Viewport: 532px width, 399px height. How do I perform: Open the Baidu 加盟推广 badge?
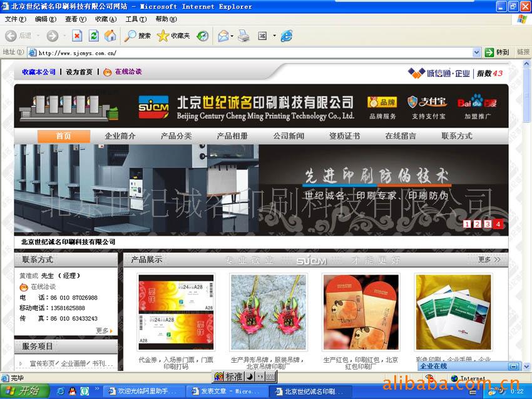[x=477, y=107]
